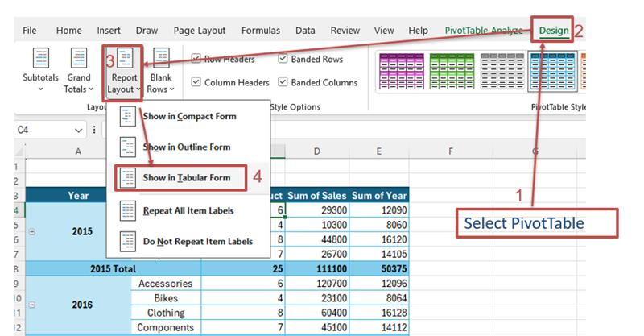
Task: Select the Accessories row label
Action: tap(166, 284)
